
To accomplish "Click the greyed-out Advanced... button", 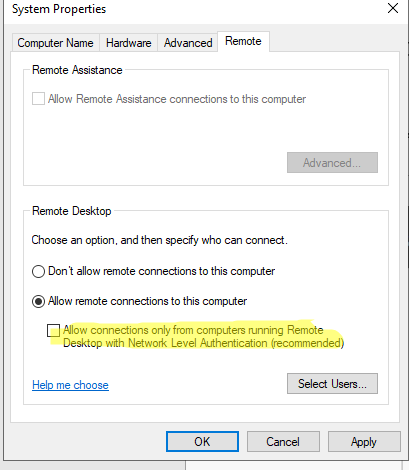I will pos(332,163).
